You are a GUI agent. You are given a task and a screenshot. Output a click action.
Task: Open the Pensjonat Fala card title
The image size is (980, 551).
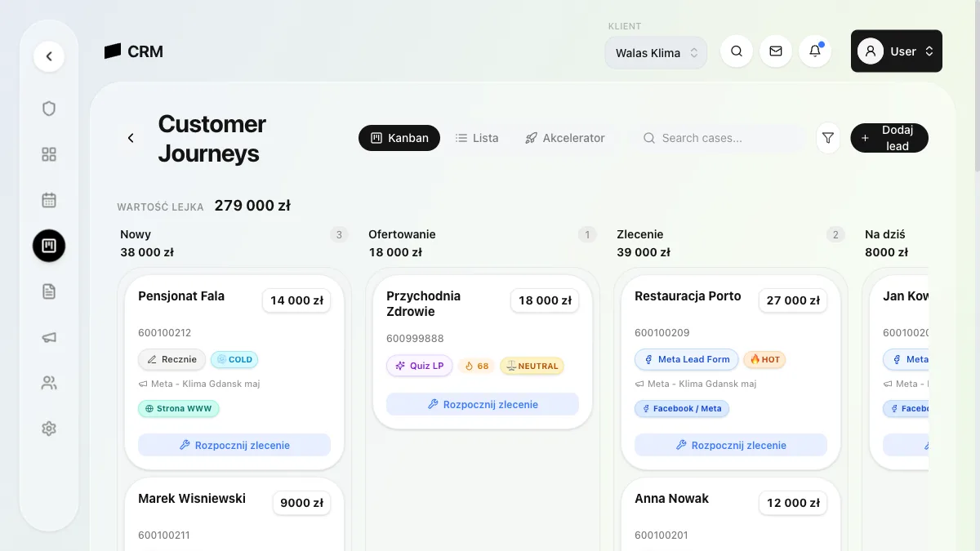(x=181, y=296)
